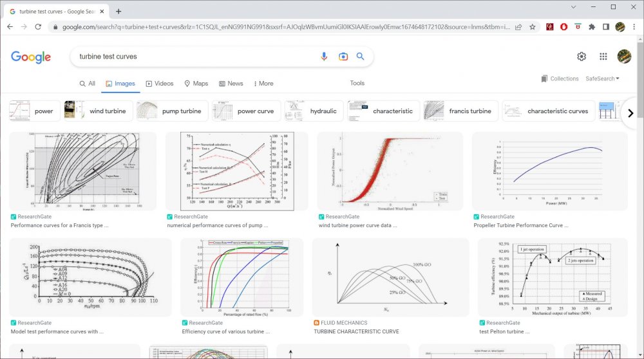Click inside the turbine test curves search box
The height and width of the screenshot is (359, 644).
coord(193,57)
